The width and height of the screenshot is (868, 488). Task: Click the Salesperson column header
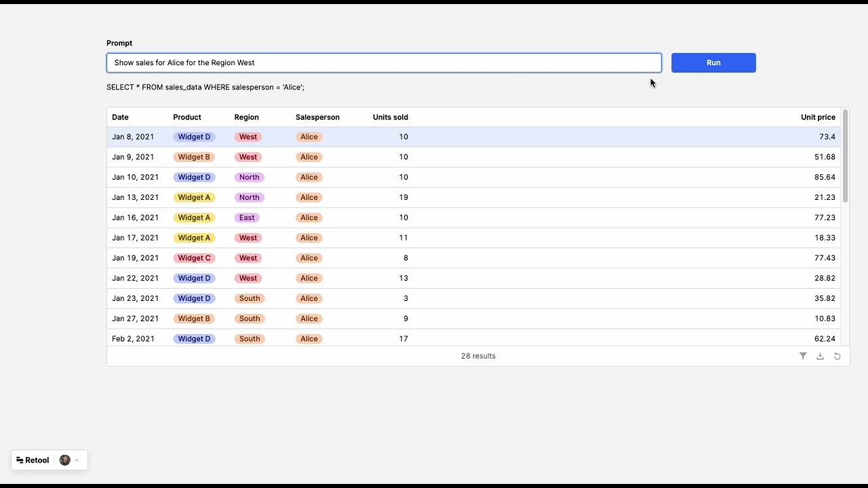point(317,117)
